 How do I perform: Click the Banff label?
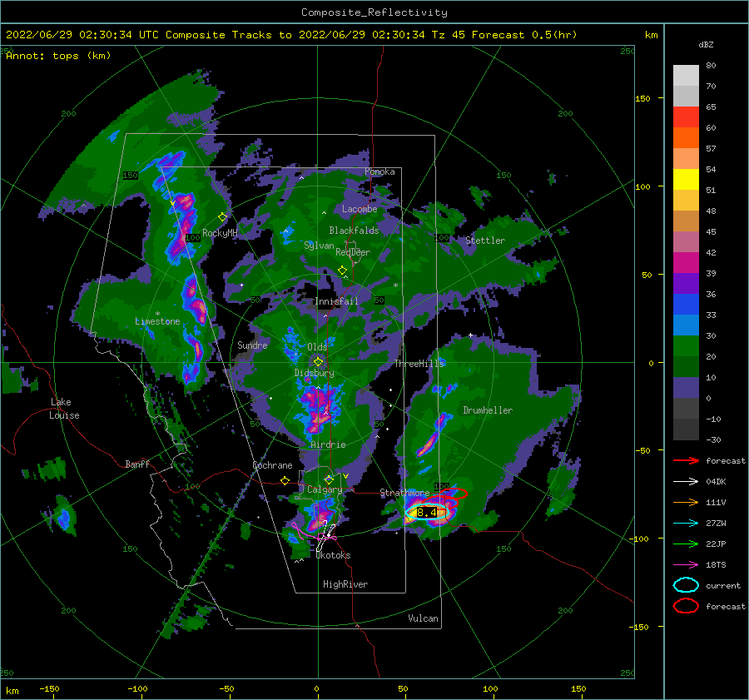tap(137, 464)
